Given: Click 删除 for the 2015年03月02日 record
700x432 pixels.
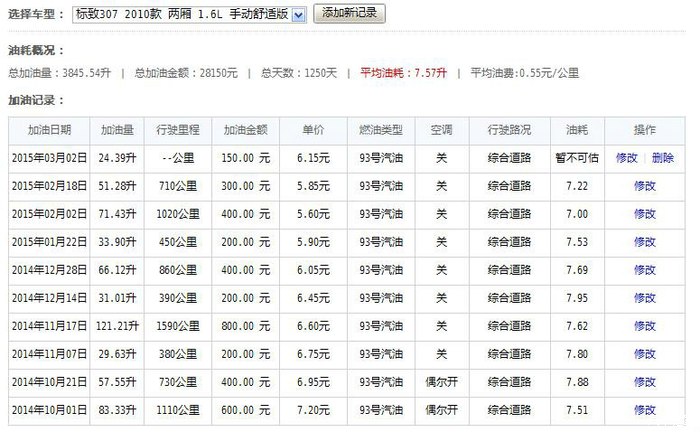Looking at the screenshot, I should (x=662, y=158).
